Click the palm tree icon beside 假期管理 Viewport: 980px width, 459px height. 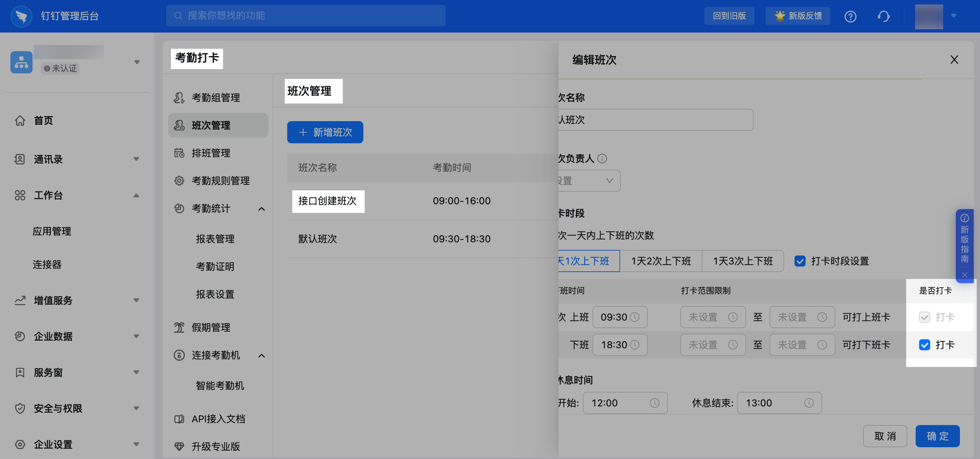point(179,327)
